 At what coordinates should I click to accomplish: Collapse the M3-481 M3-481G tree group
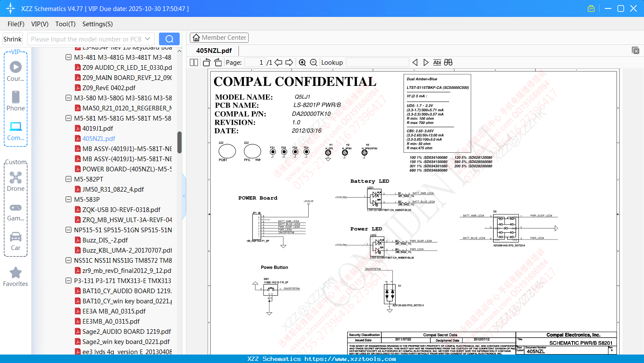(69, 57)
